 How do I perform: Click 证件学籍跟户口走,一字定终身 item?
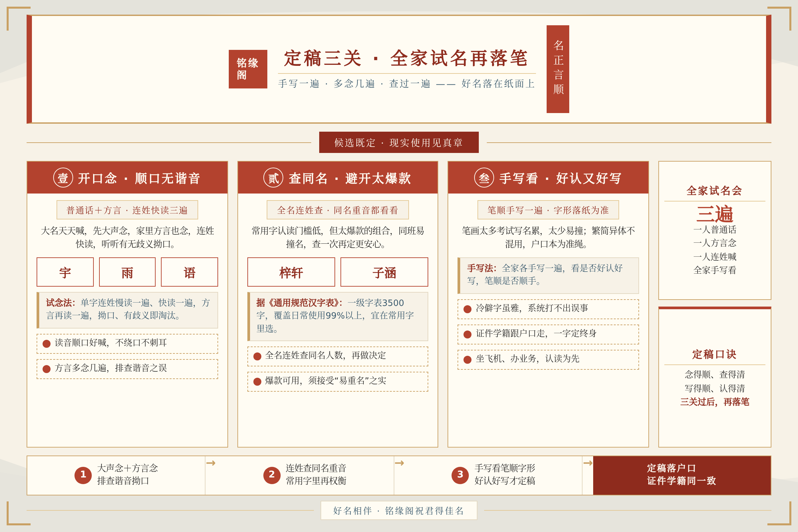[548, 334]
